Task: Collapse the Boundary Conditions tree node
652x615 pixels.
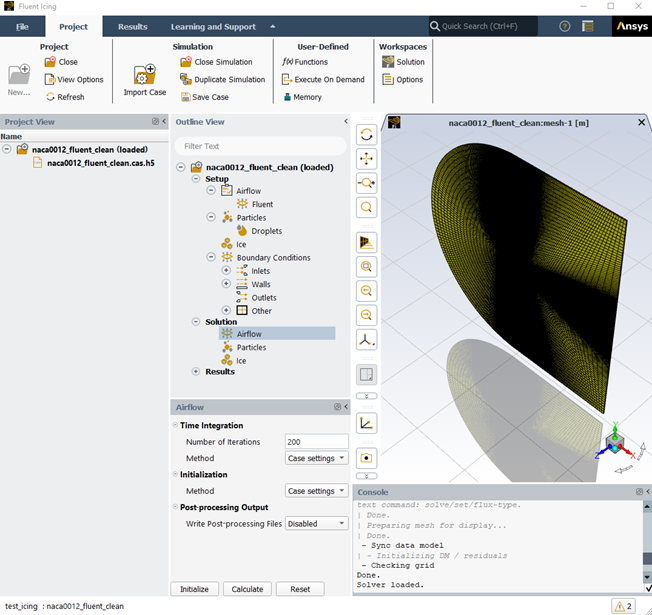Action: pos(211,257)
